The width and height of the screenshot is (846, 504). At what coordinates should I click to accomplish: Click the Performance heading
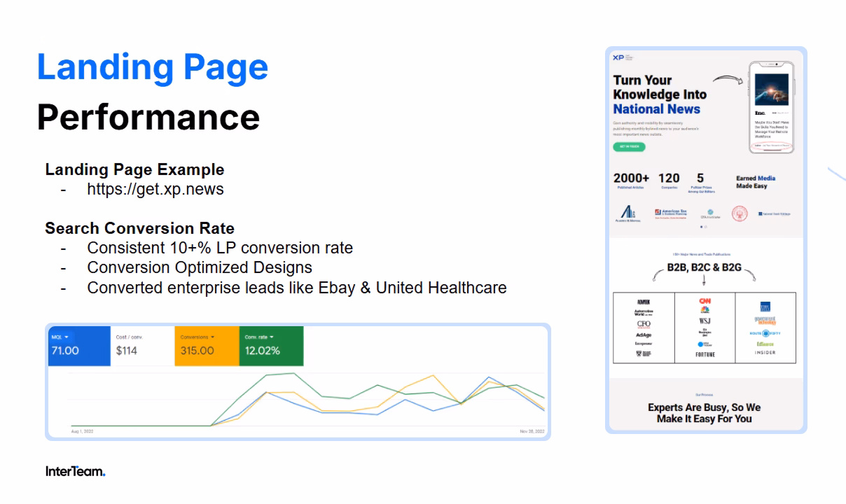pos(148,117)
